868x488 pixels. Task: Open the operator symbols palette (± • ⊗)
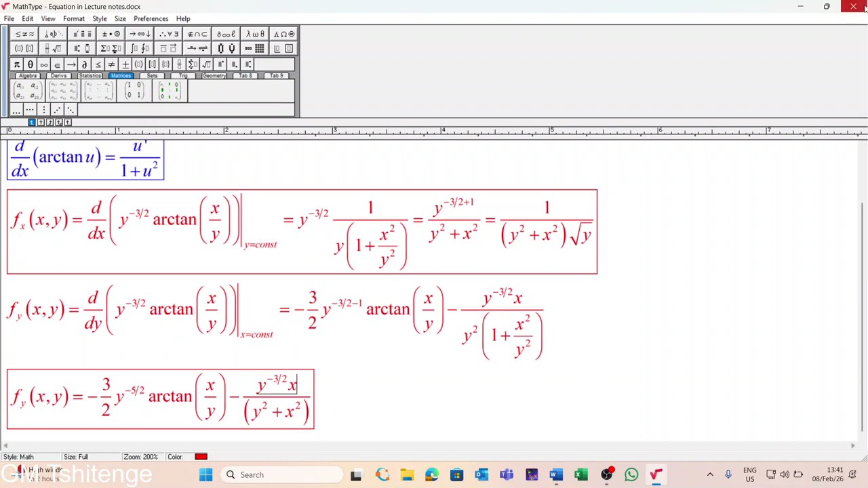[x=111, y=34]
